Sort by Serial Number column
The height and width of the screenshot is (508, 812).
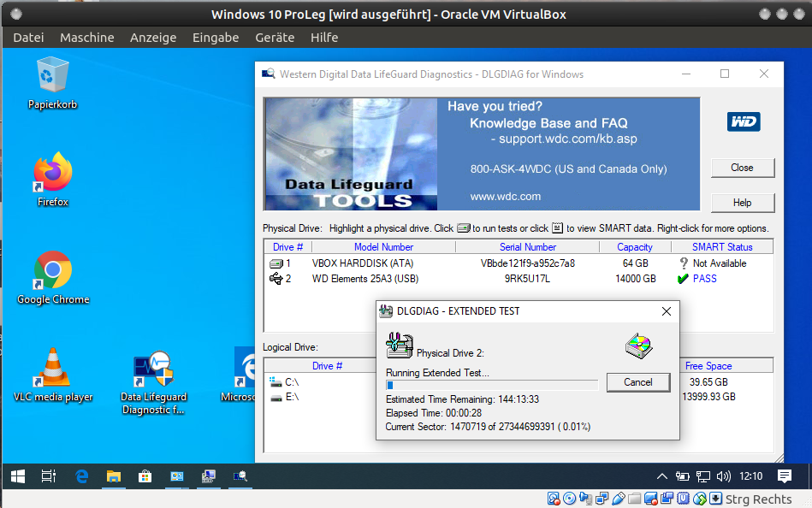[528, 247]
